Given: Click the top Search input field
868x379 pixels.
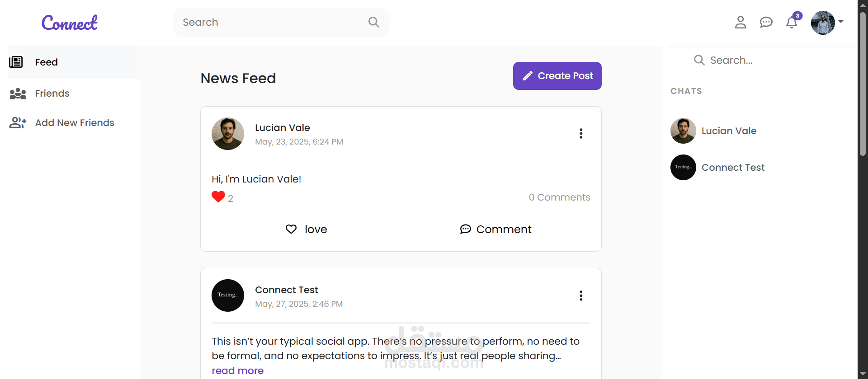Looking at the screenshot, I should [x=281, y=22].
